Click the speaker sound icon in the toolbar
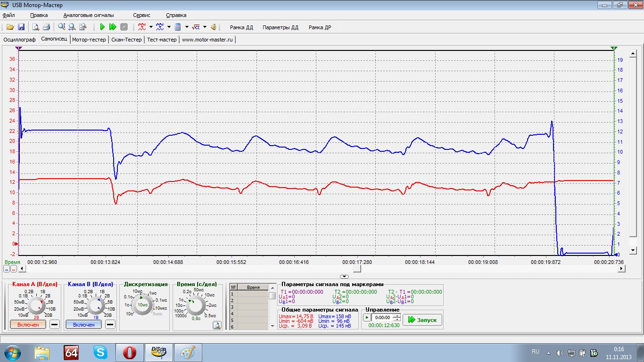 coord(213,27)
